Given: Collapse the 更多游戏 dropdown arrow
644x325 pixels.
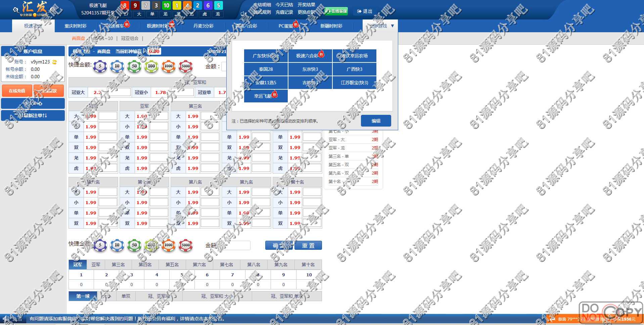Looking at the screenshot, I should [392, 26].
